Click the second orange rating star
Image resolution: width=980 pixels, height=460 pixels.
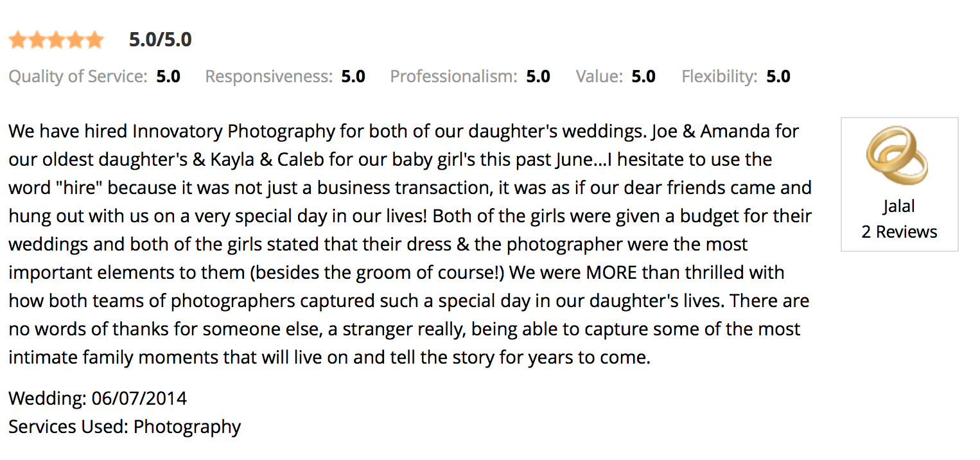37,40
